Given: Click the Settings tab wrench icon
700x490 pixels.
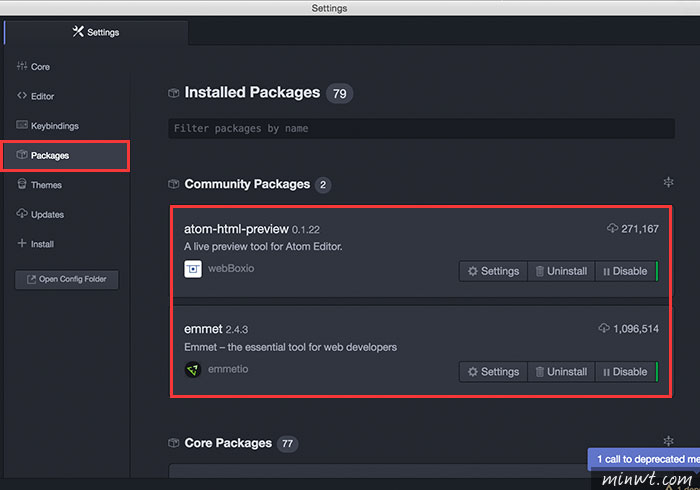Looking at the screenshot, I should point(78,32).
